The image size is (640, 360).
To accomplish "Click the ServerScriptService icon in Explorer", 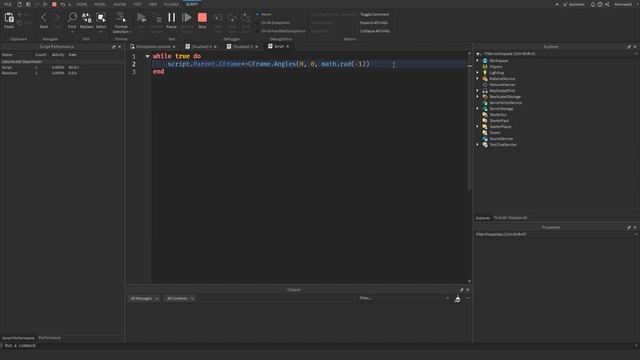I will tap(485, 102).
